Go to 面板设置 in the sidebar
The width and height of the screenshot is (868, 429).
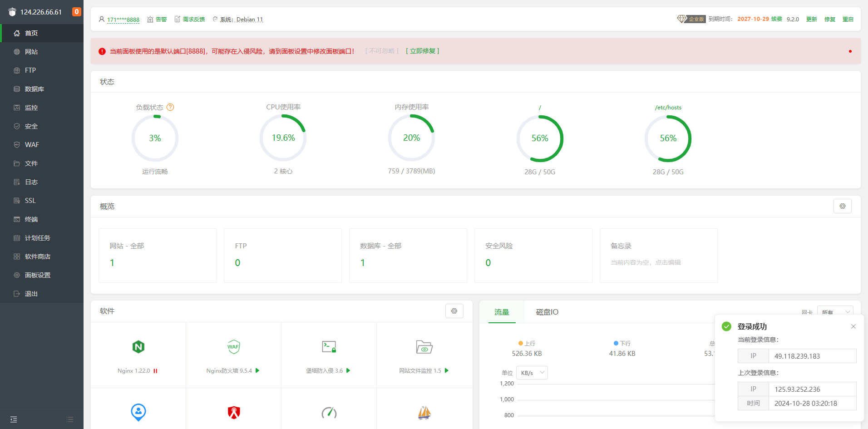[x=37, y=275]
